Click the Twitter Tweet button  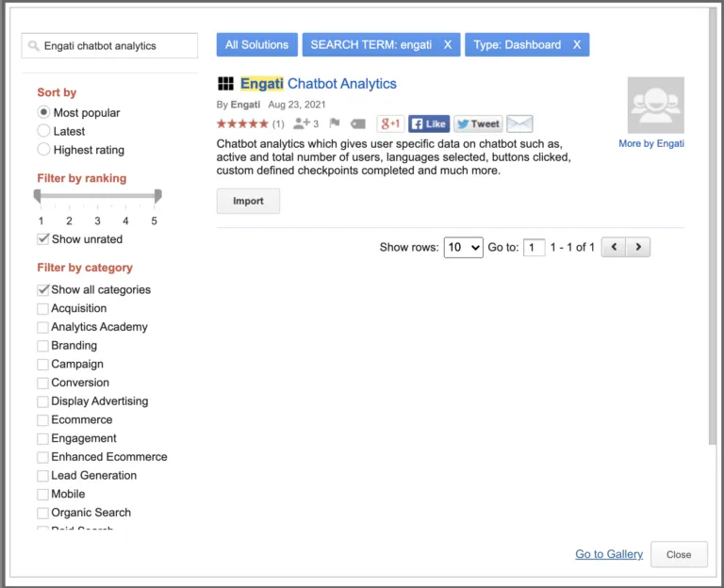coord(478,123)
